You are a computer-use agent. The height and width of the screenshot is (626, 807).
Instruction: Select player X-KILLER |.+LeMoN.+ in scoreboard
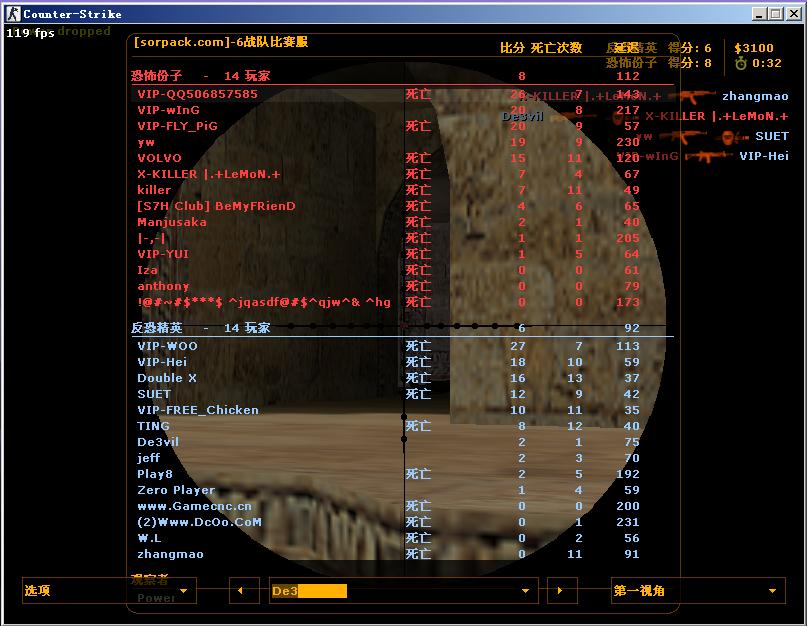(x=208, y=174)
